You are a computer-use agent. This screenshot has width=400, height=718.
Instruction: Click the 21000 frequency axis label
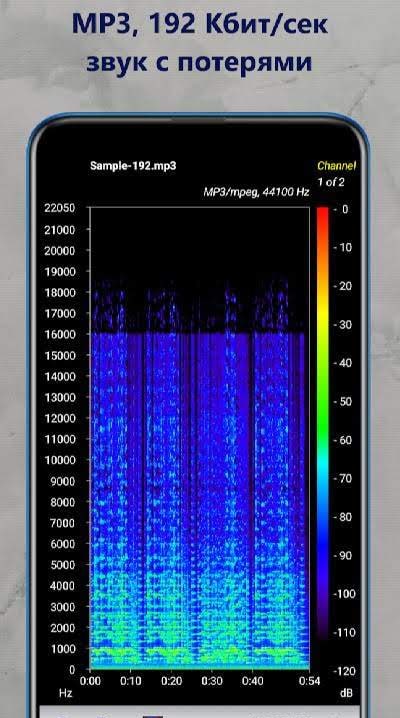(59, 230)
